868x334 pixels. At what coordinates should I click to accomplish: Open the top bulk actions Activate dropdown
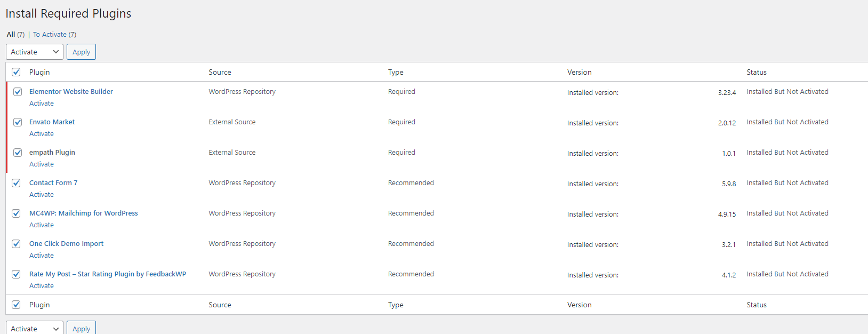[35, 52]
